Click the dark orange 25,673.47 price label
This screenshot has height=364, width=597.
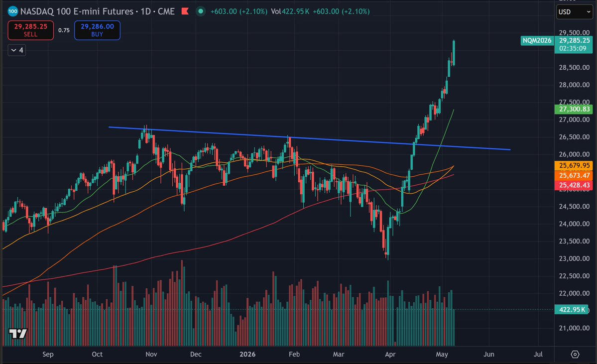pos(574,176)
